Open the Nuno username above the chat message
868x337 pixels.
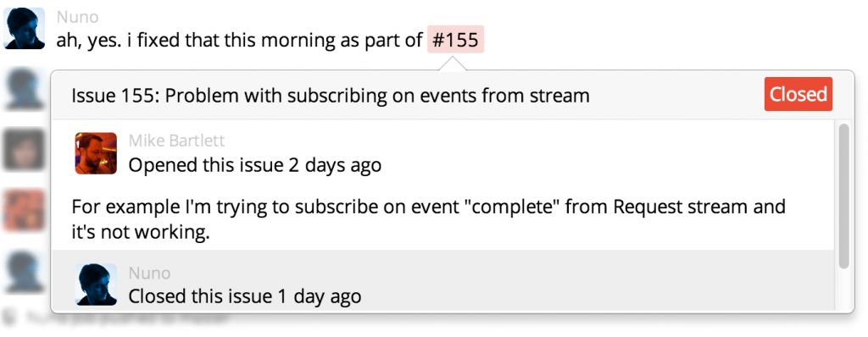77,17
